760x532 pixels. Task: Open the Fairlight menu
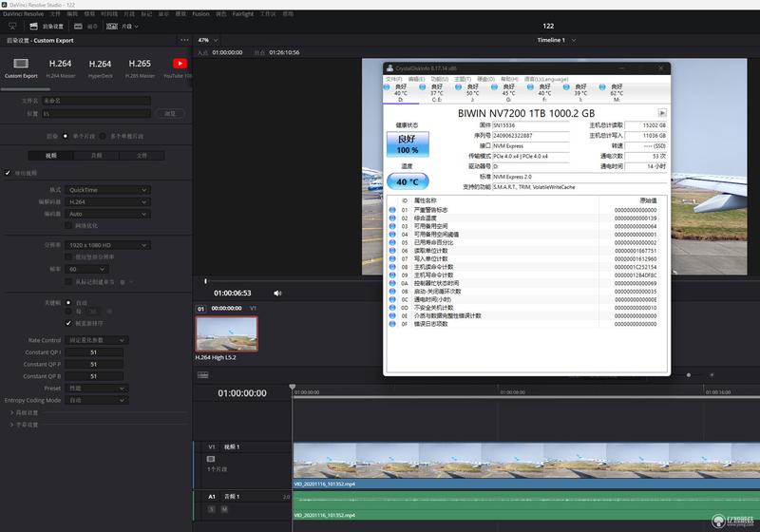point(243,14)
